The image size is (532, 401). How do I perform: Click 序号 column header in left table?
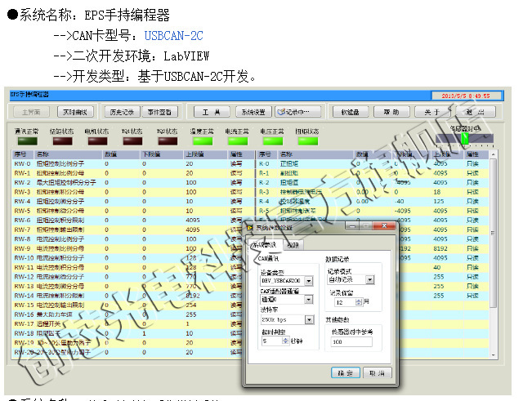click(23, 154)
